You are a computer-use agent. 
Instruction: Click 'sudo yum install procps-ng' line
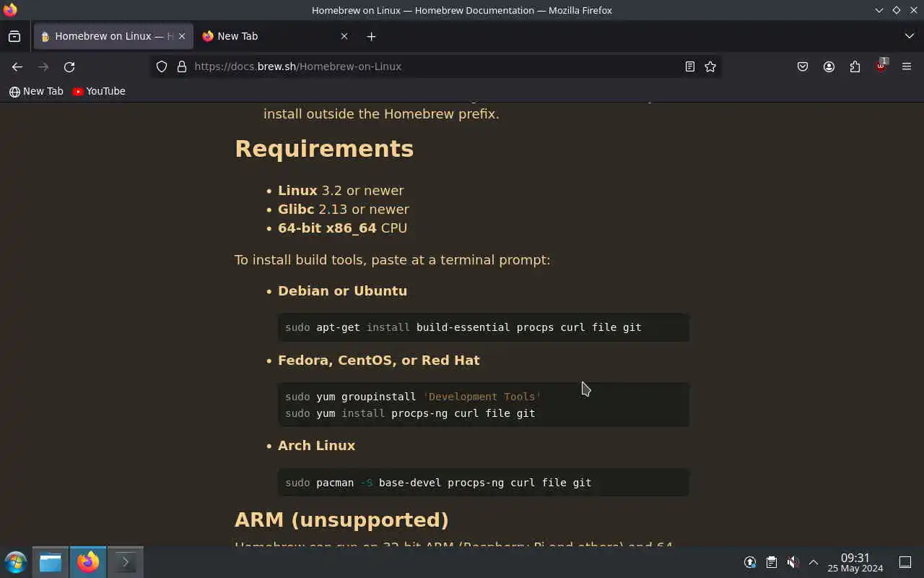[410, 414]
